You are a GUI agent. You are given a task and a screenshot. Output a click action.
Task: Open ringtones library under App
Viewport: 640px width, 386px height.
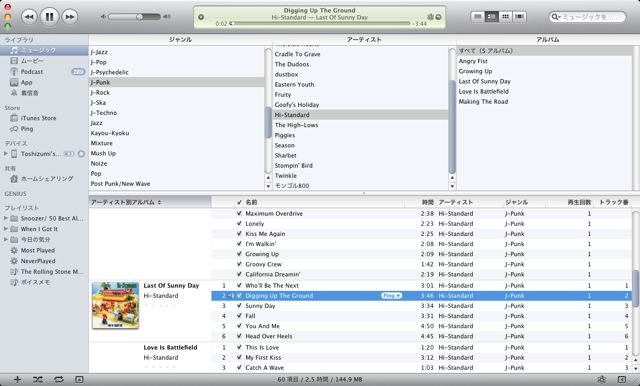coord(29,93)
